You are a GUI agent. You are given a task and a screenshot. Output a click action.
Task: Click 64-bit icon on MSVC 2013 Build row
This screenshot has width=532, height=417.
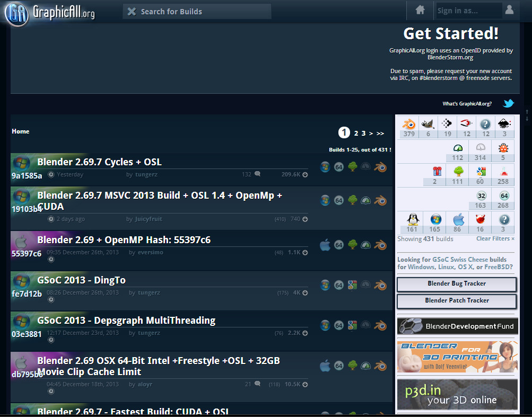pyautogui.click(x=338, y=200)
